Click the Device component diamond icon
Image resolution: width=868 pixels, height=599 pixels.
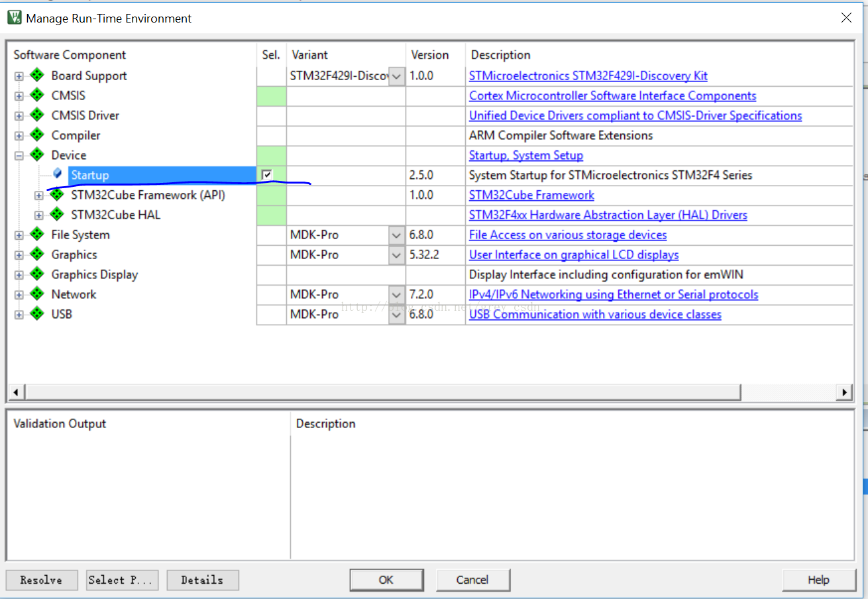(37, 155)
